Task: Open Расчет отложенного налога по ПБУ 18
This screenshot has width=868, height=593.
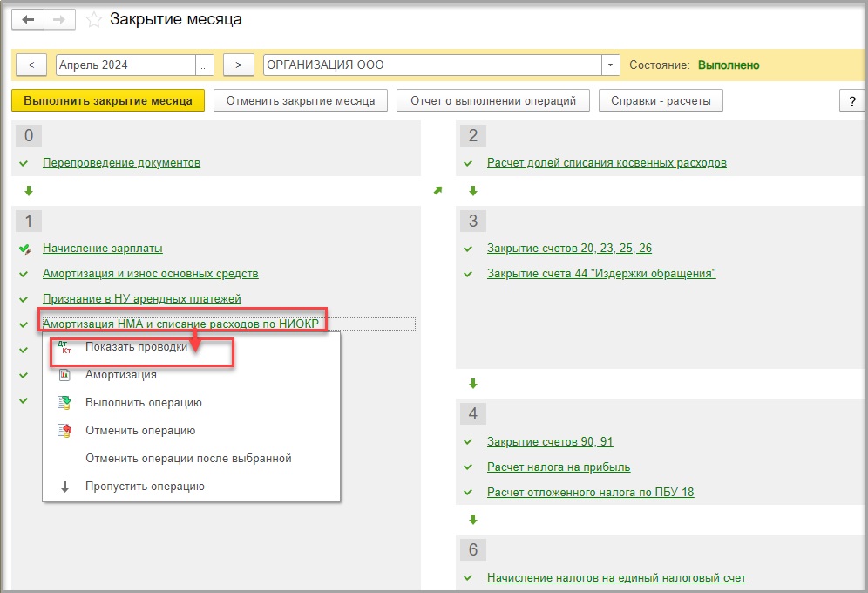Action: coord(590,492)
